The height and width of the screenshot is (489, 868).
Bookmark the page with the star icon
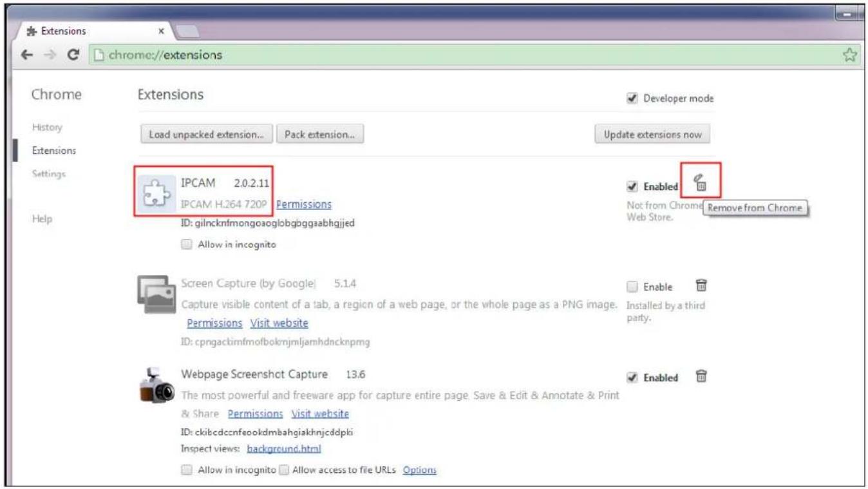(x=849, y=55)
